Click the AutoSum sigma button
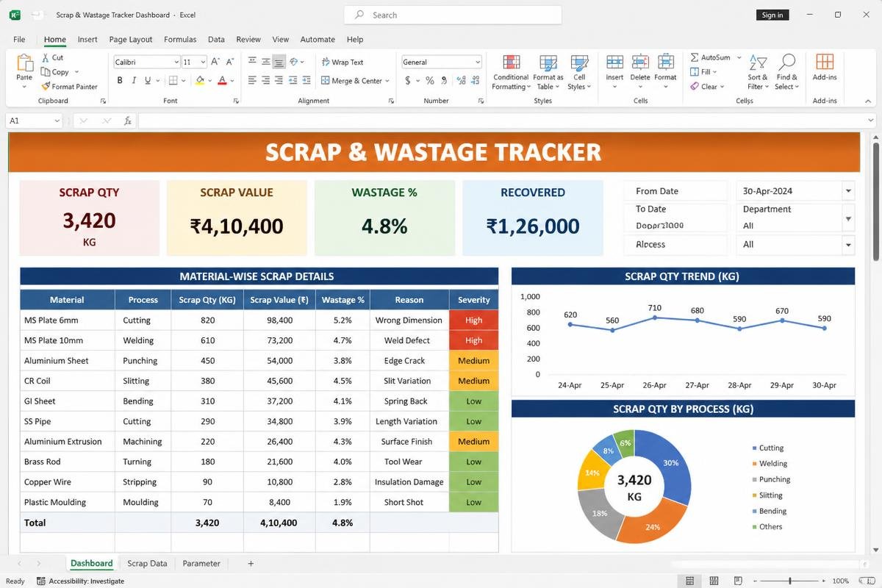The height and width of the screenshot is (588, 882). [x=710, y=57]
